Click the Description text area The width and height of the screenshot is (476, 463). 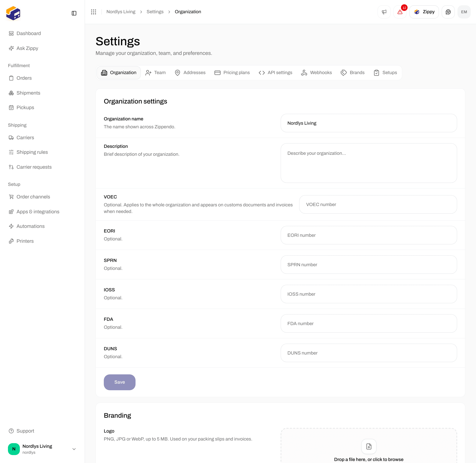coord(369,163)
